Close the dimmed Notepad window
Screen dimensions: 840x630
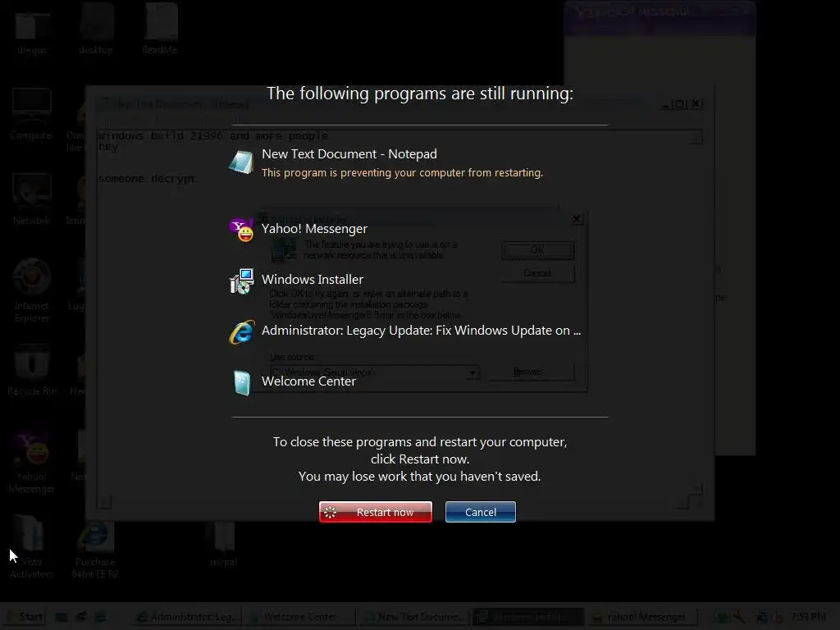[696, 103]
